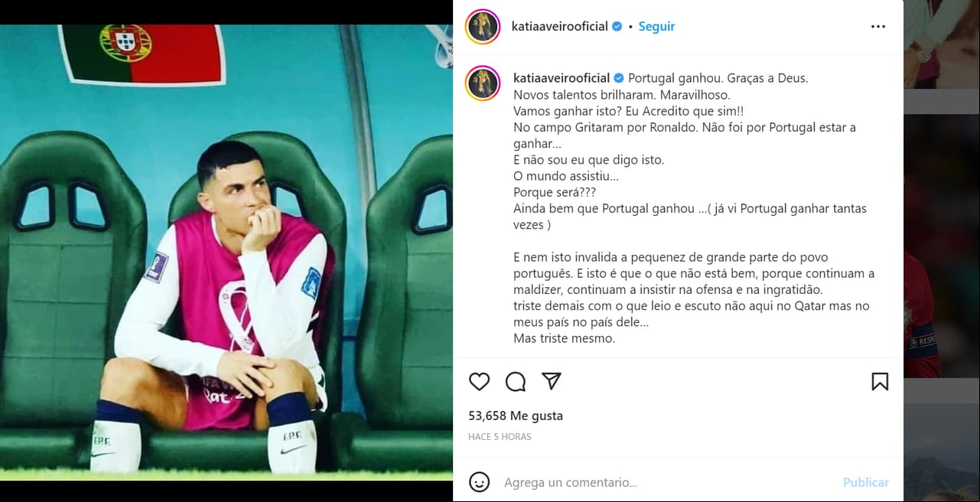
Task: Like the post with the heart icon
Action: 479,381
